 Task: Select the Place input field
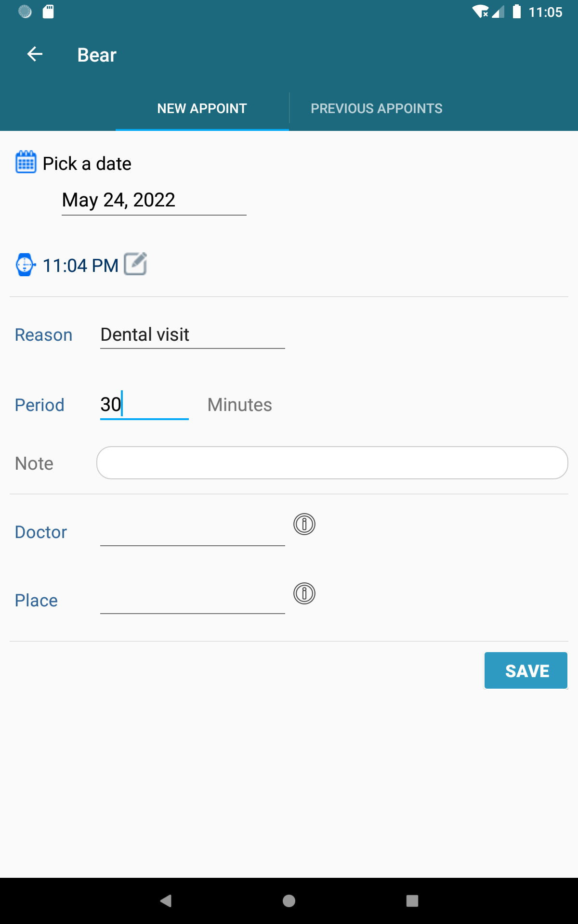(192, 601)
